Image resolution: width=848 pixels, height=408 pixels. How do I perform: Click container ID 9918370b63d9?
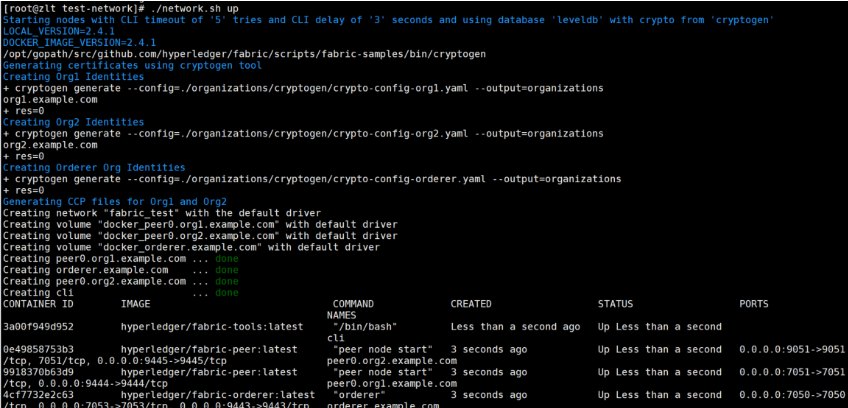[x=38, y=372]
